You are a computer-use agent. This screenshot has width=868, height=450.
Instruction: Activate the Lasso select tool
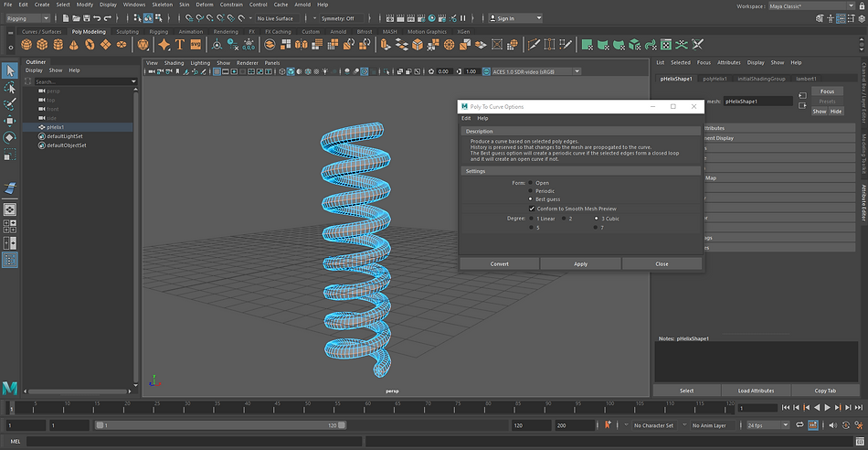pyautogui.click(x=10, y=88)
